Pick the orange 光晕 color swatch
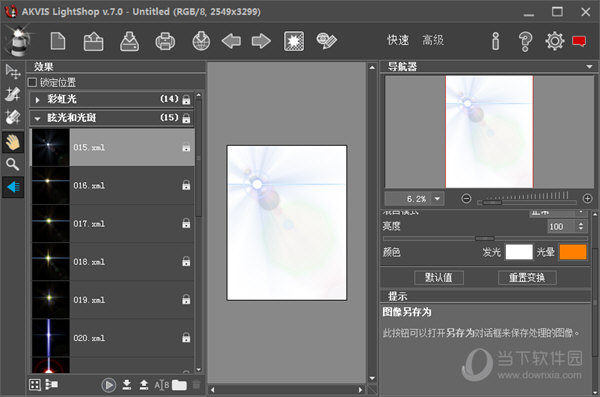This screenshot has width=600, height=397. (573, 252)
